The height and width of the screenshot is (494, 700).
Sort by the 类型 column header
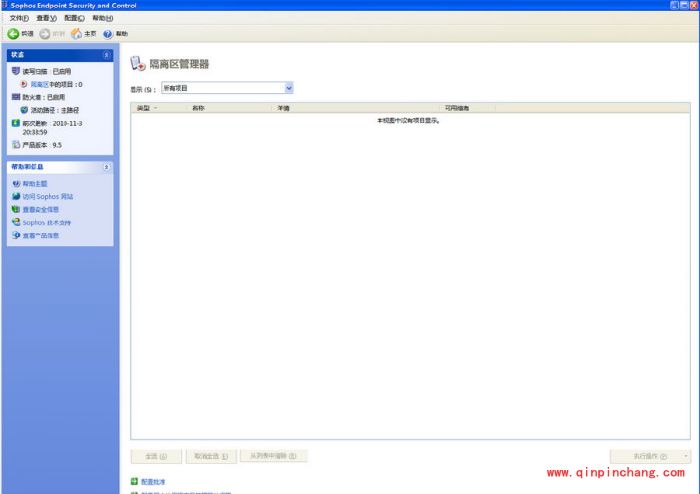point(159,108)
